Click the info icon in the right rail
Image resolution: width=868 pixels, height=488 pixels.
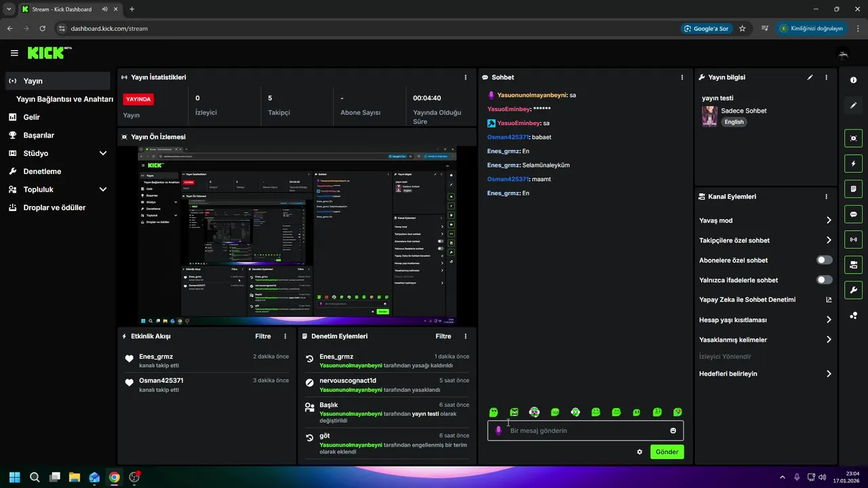853,80
